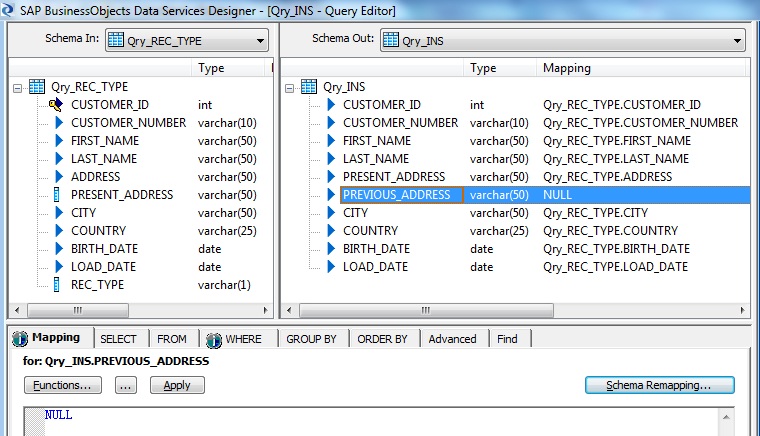Click the Schema Remapping... button
The height and width of the screenshot is (436, 760).
(x=660, y=385)
